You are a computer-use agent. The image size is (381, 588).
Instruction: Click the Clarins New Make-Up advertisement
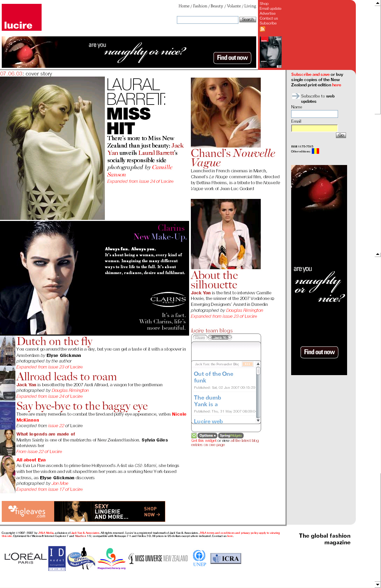coord(94,278)
